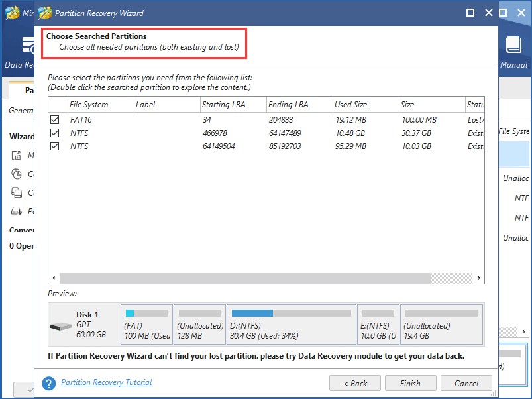Click the right arrow of the horizontal scrollbar

tap(479, 278)
